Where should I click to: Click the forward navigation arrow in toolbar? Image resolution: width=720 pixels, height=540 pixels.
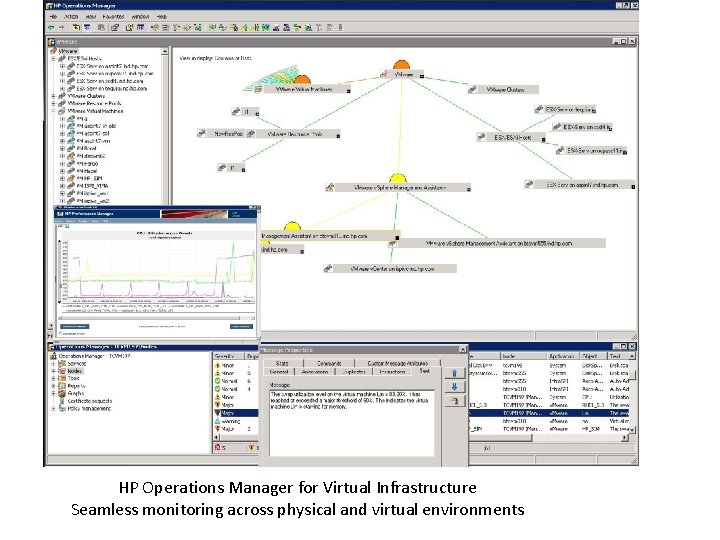tap(62, 28)
